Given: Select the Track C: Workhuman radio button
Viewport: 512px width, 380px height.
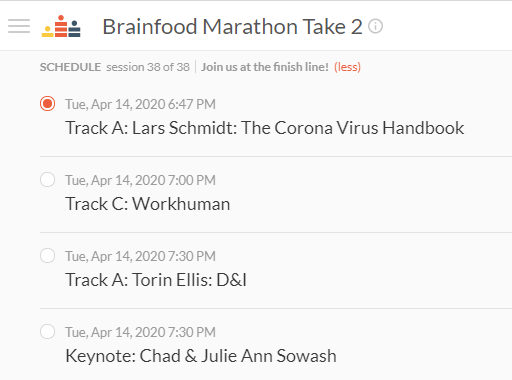Looking at the screenshot, I should pos(47,180).
